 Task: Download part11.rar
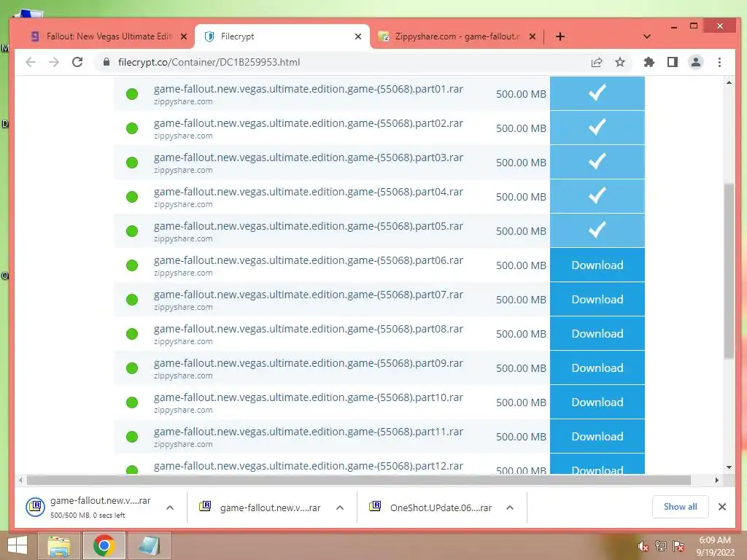(597, 436)
